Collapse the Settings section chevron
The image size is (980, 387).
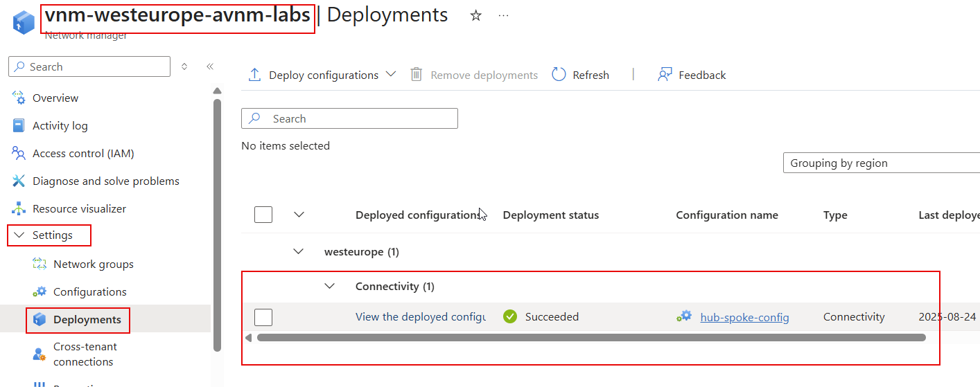pos(19,235)
